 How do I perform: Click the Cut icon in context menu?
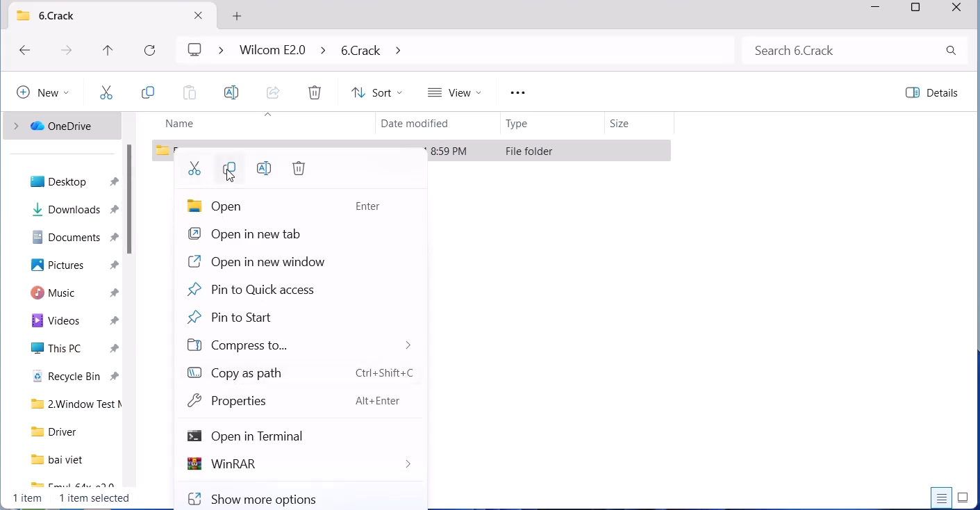click(x=195, y=169)
